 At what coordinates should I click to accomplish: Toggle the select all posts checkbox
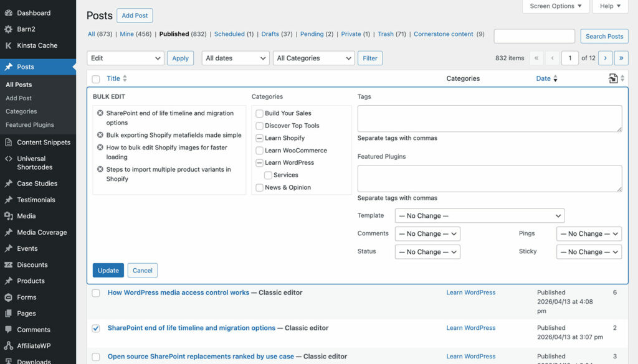click(95, 79)
